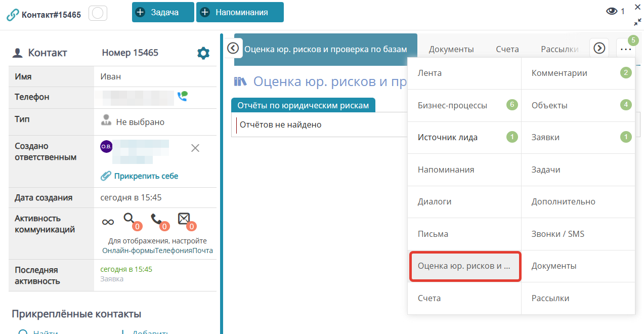Click the Тип field showing Не выбрано
Screen dimensions: 644x334
coord(140,122)
